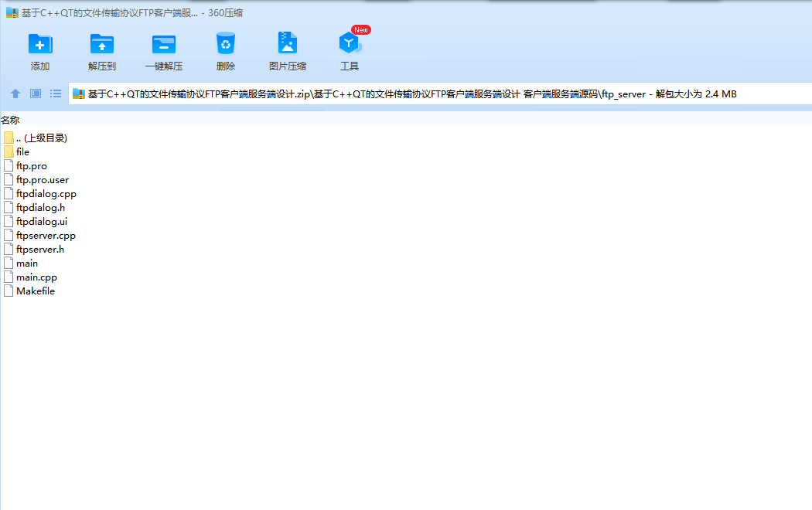Select ftp.pro in the file list

pos(32,166)
